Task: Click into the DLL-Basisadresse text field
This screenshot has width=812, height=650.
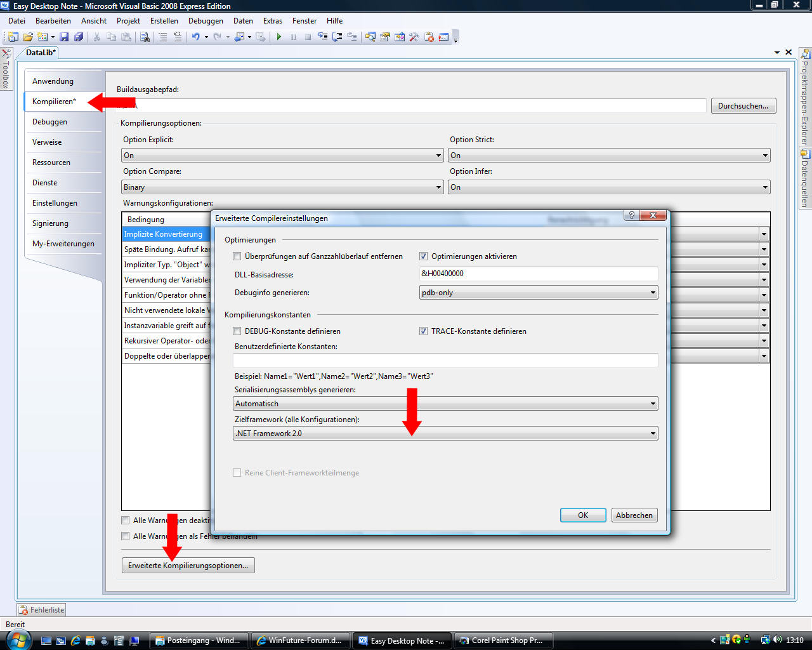Action: pyautogui.click(x=539, y=274)
